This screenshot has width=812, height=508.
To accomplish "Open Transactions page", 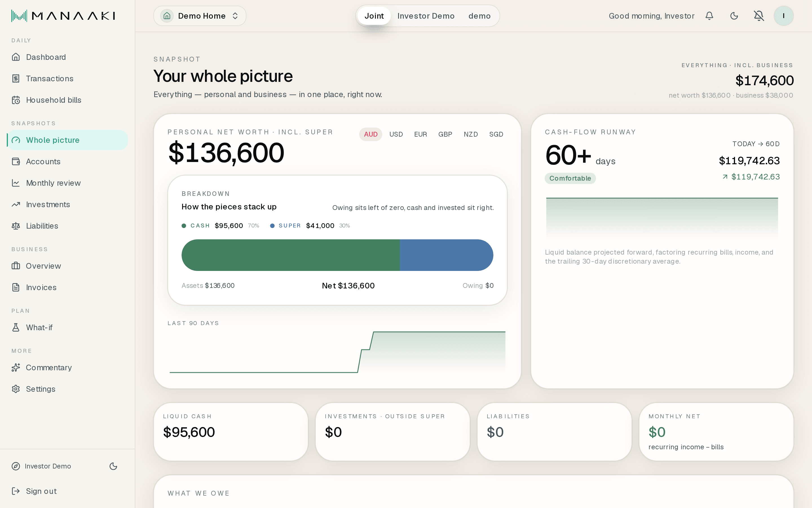I will pyautogui.click(x=67, y=79).
